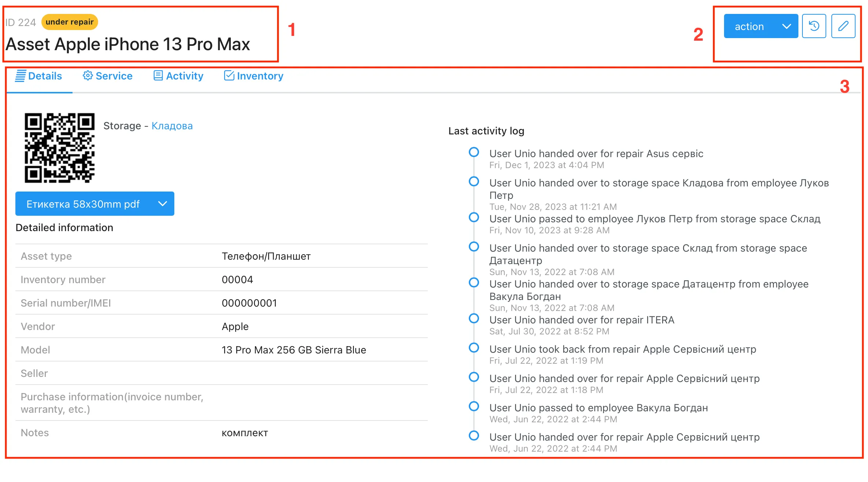
Task: Click the Етикетка 58x30mm pdf button
Action: click(83, 204)
